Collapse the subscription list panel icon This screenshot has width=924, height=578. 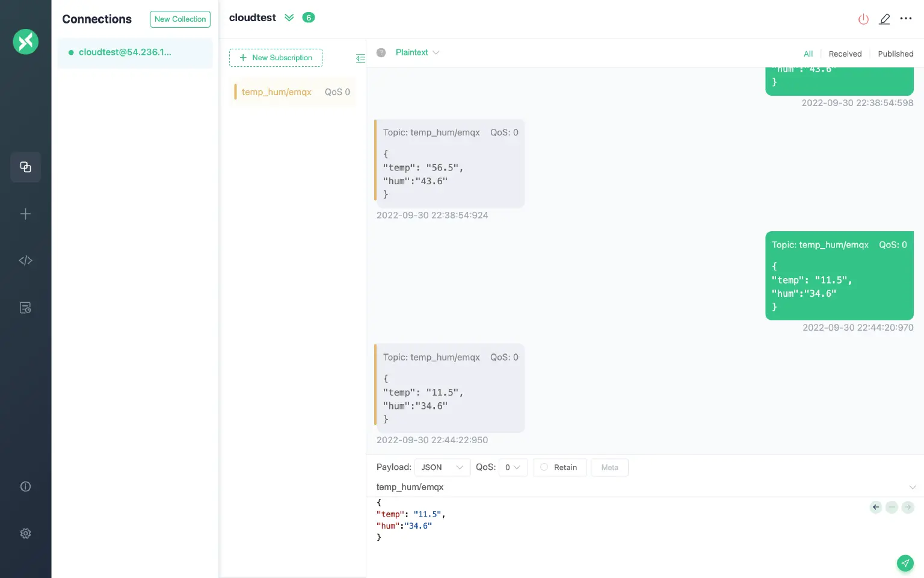click(x=360, y=58)
